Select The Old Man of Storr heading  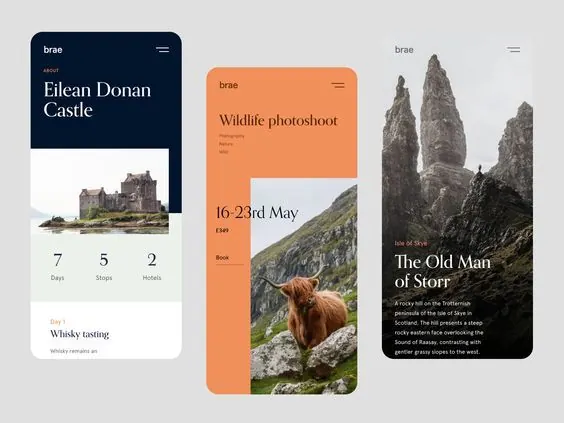[x=443, y=271]
